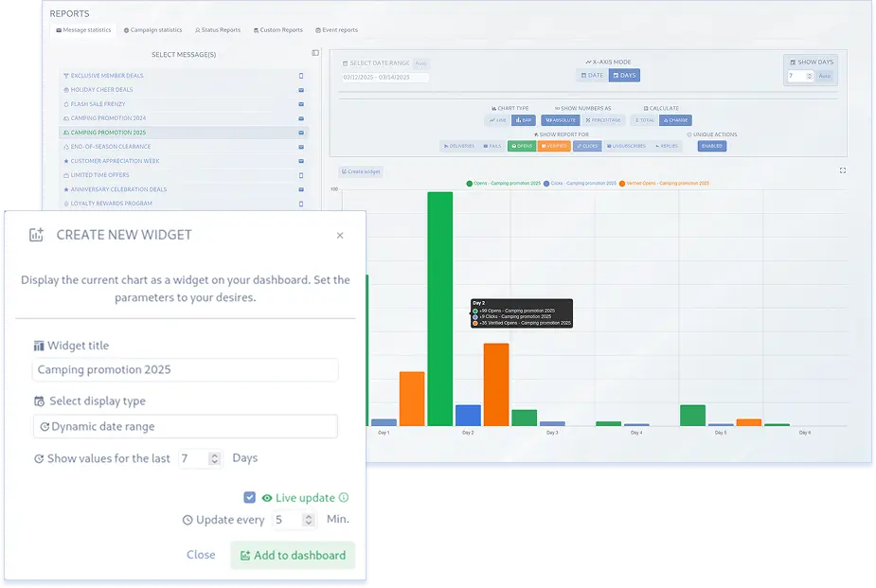Image resolution: width=876 pixels, height=588 pixels.
Task: Click the stepper on Show values for last days
Action: [x=214, y=459]
